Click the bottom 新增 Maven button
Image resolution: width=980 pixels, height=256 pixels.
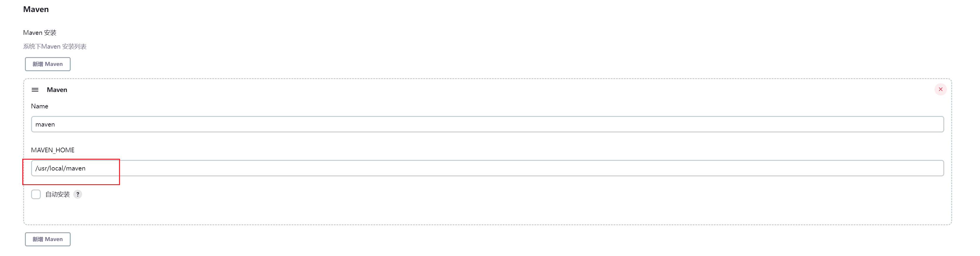48,239
